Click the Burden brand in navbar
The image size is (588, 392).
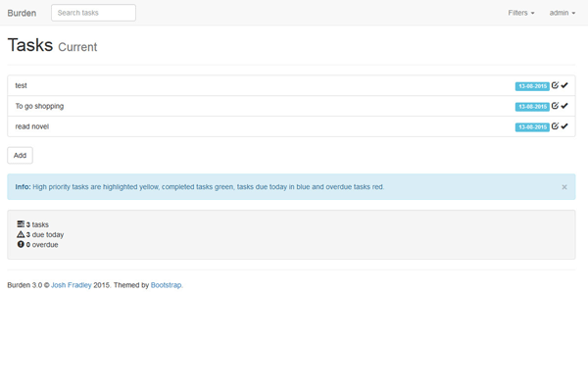[x=22, y=13]
